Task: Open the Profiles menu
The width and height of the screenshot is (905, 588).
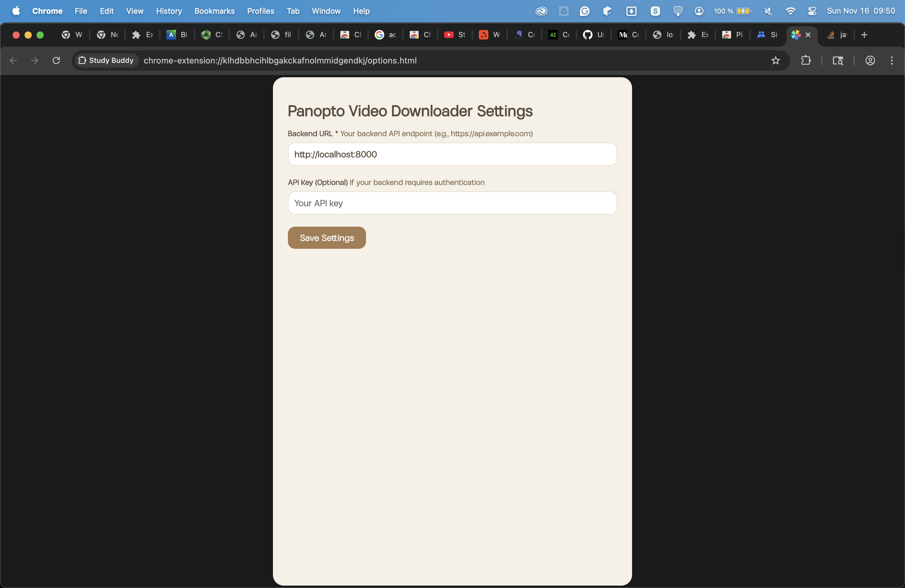Action: pos(260,11)
